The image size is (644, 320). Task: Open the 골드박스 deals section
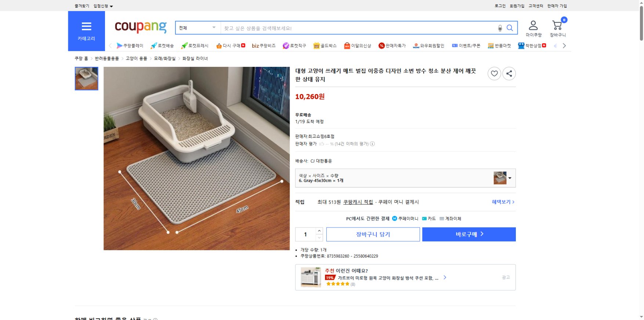[x=325, y=46]
